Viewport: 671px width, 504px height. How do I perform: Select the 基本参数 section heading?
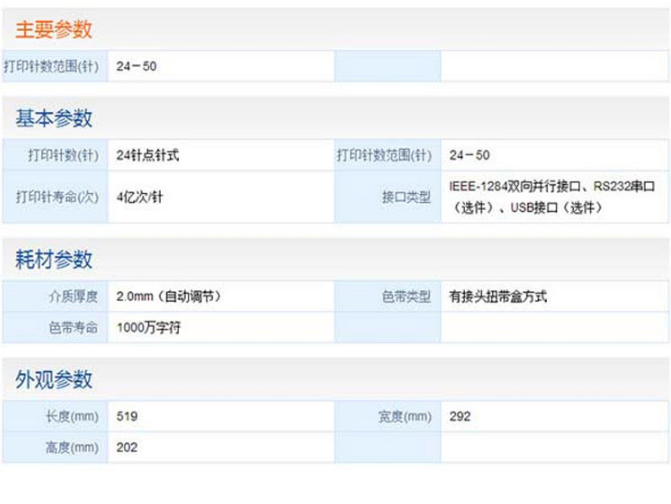(54, 118)
